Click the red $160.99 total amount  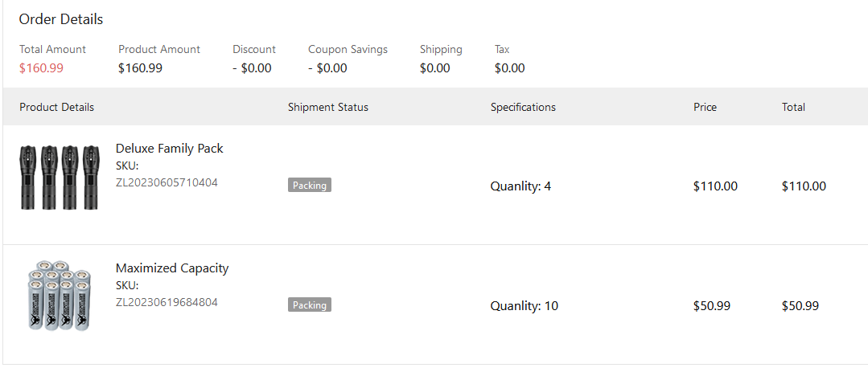point(41,68)
